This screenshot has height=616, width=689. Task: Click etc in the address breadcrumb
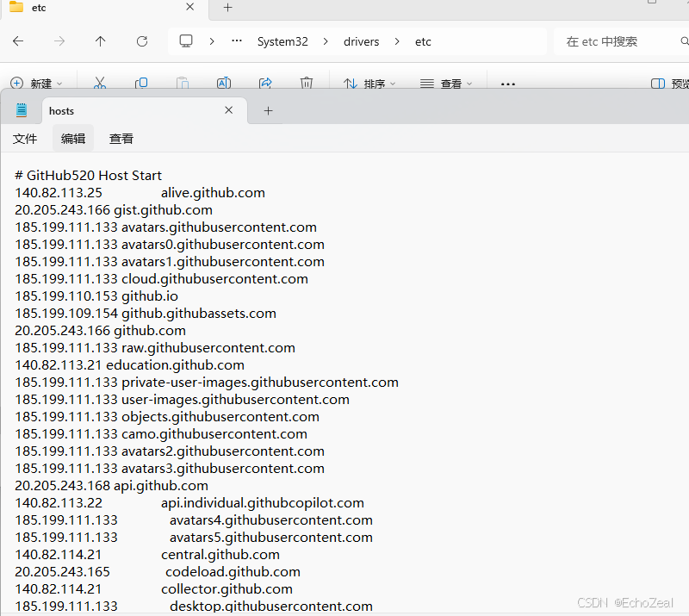click(423, 41)
